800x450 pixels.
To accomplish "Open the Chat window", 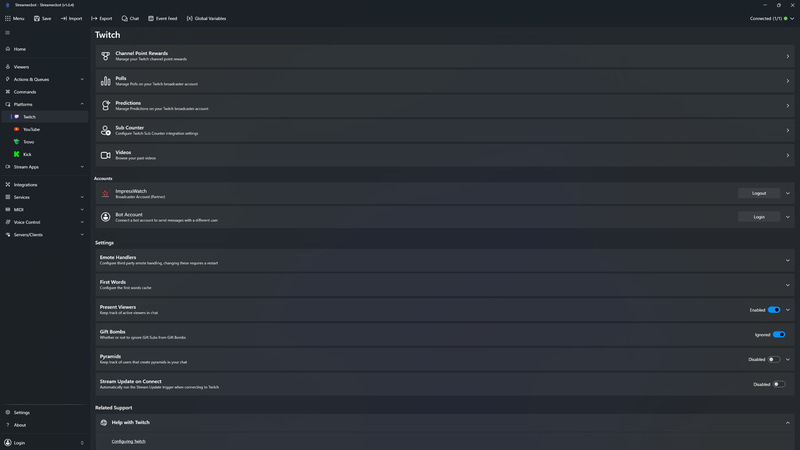I will point(130,18).
